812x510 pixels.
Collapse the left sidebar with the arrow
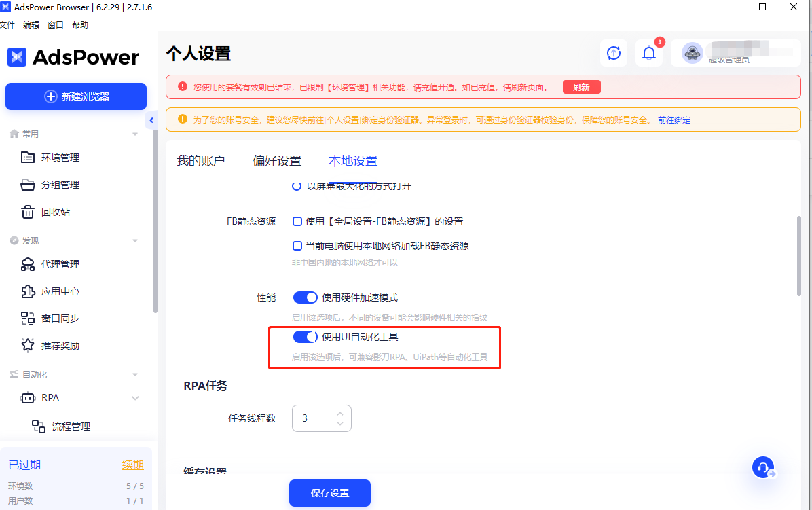tap(151, 120)
